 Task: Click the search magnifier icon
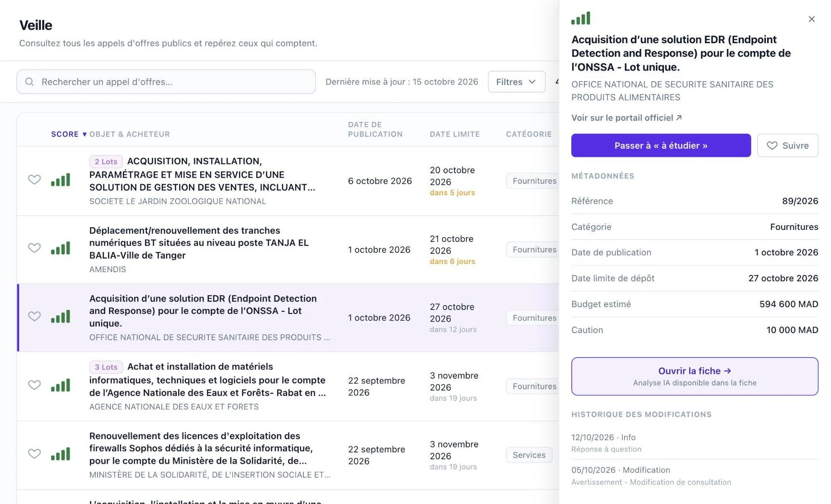pos(29,82)
